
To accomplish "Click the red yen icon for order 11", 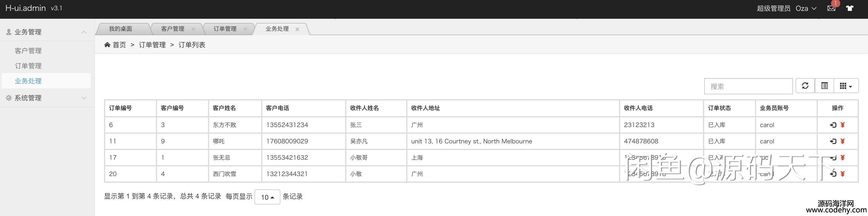I will (x=842, y=141).
